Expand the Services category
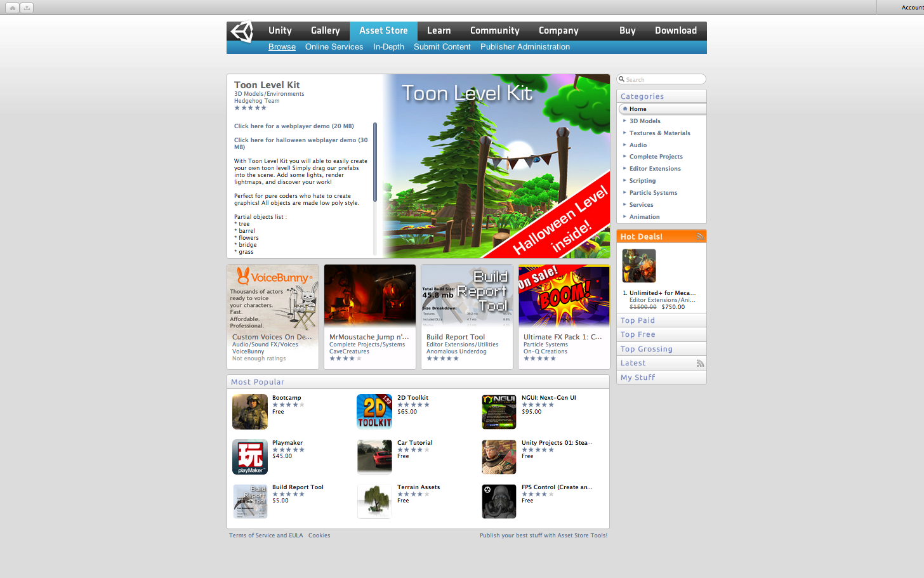The width and height of the screenshot is (924, 578). point(641,205)
